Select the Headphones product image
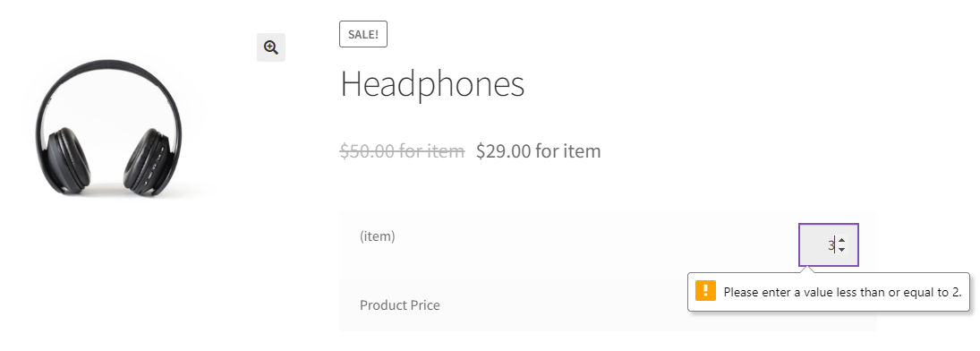Viewport: 980px width, 351px height. (x=108, y=125)
